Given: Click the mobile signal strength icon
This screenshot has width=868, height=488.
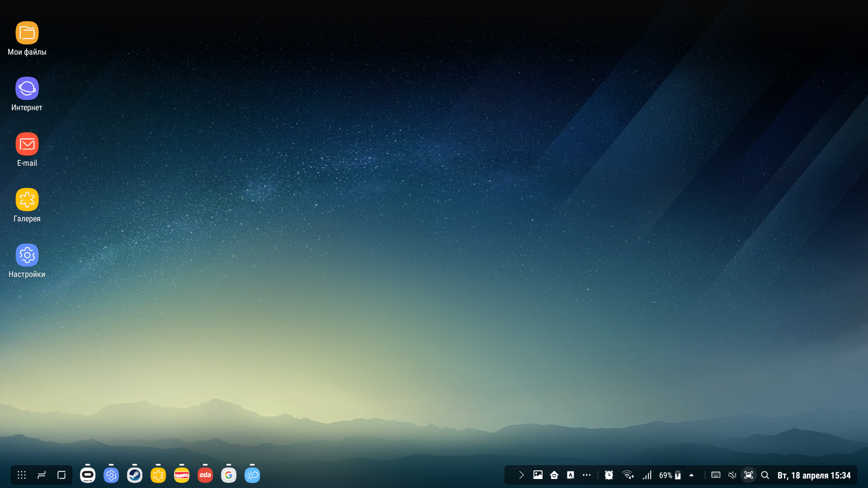Looking at the screenshot, I should tap(647, 475).
